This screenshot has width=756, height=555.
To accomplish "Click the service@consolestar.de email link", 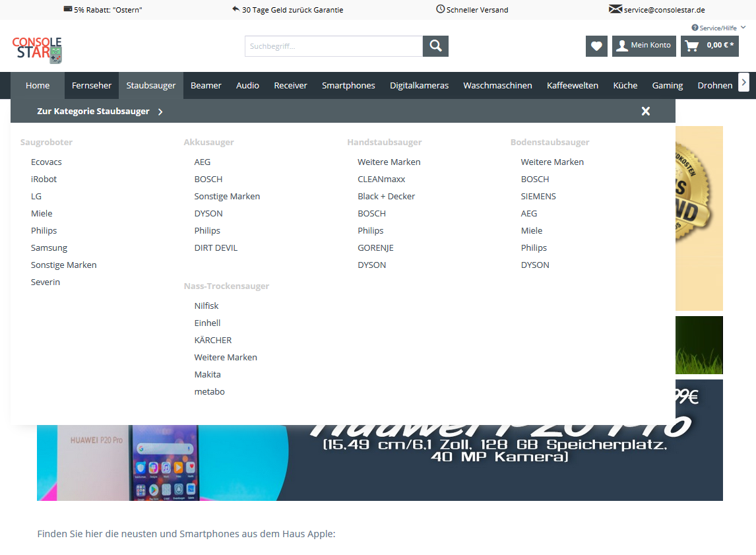I will coord(664,10).
